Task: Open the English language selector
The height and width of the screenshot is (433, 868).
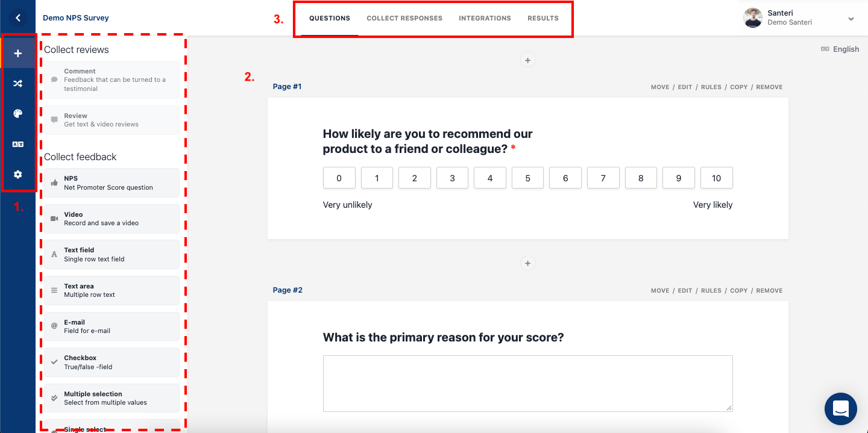Action: pyautogui.click(x=840, y=49)
